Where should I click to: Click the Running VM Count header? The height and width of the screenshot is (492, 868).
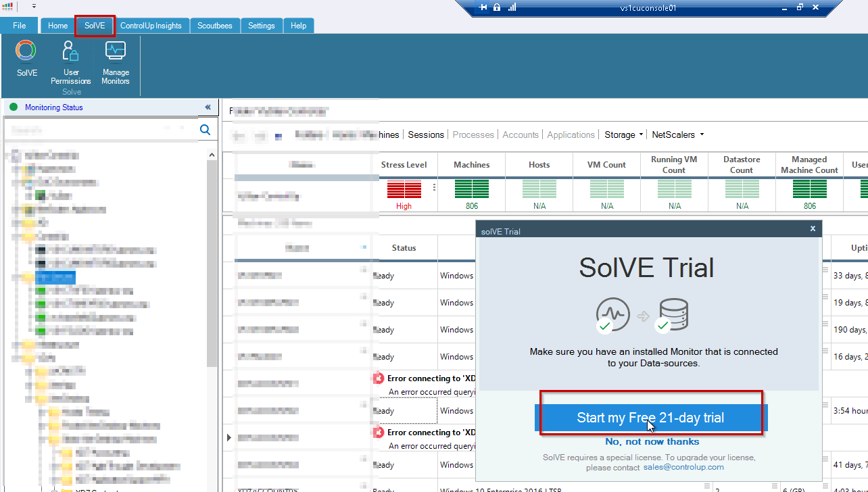click(x=675, y=165)
